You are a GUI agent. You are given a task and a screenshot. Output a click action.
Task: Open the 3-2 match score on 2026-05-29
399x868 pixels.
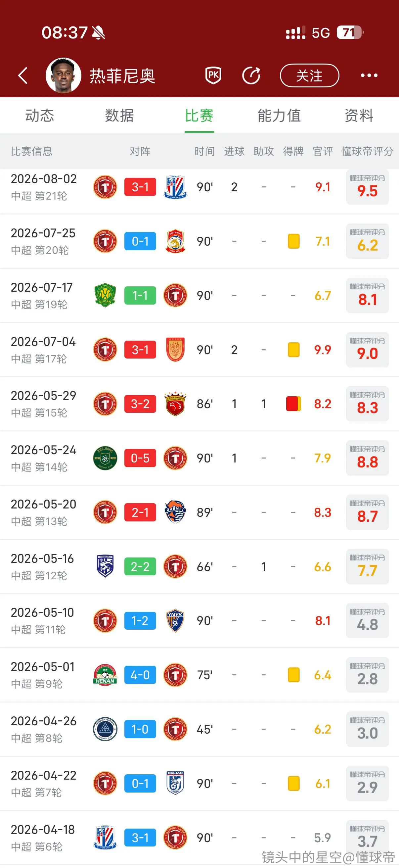[140, 404]
